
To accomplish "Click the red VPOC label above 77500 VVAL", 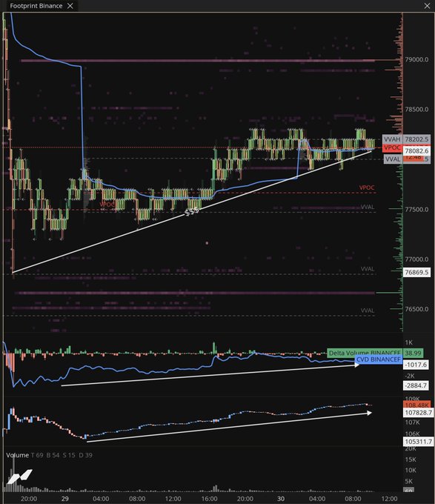I will (x=367, y=188).
